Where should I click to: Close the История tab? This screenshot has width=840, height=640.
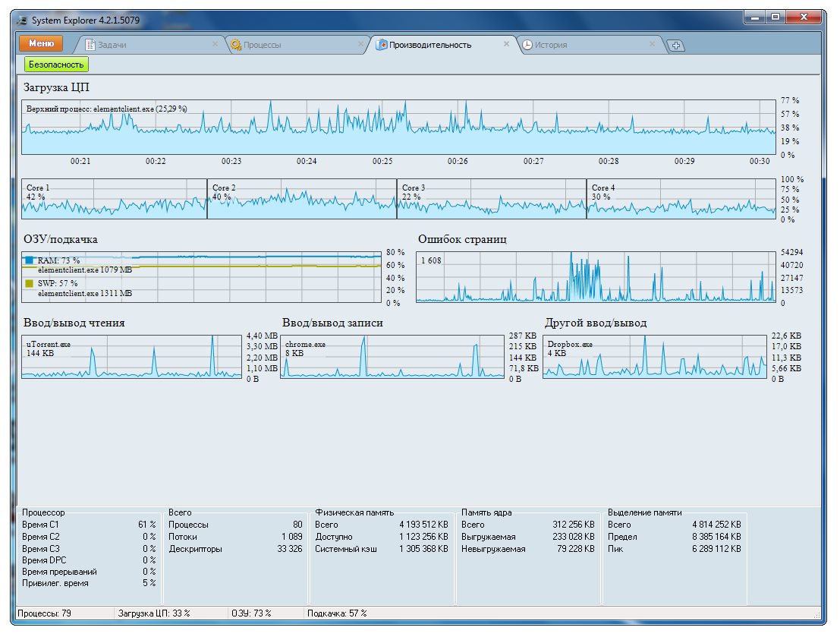pyautogui.click(x=652, y=44)
